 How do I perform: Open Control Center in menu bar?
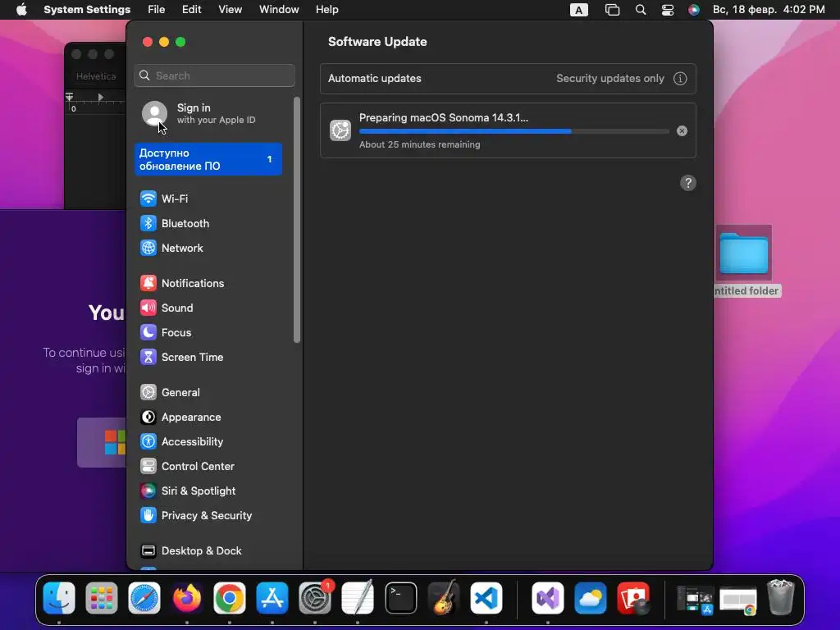(668, 10)
